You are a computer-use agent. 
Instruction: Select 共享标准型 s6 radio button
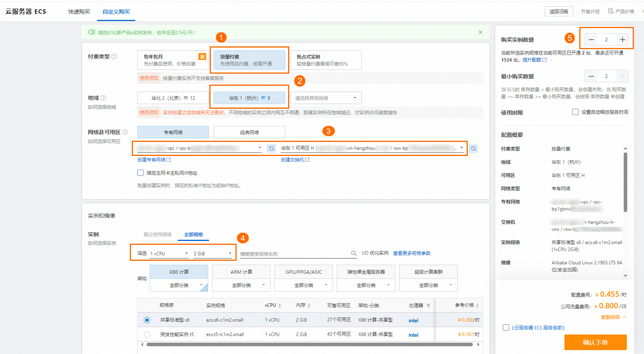147,320
